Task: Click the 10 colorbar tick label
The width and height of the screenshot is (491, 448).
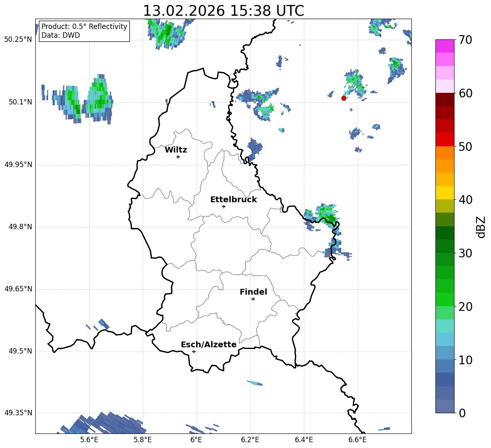Action: (x=465, y=360)
